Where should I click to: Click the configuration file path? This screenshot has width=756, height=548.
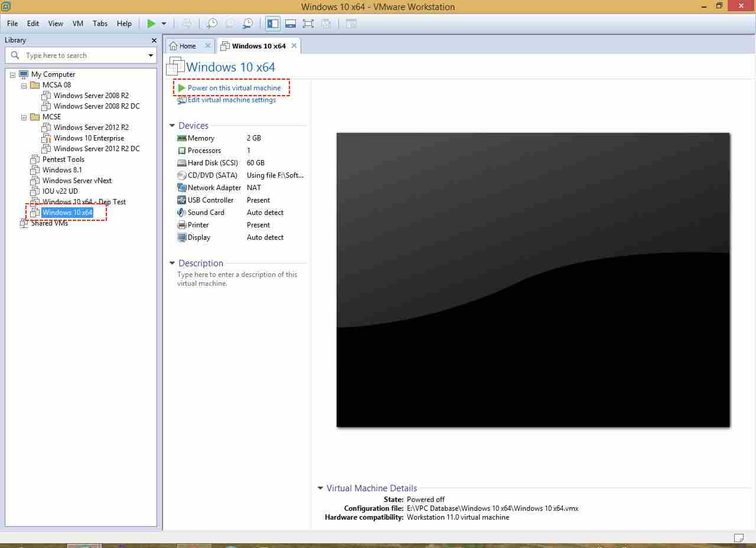(493, 508)
